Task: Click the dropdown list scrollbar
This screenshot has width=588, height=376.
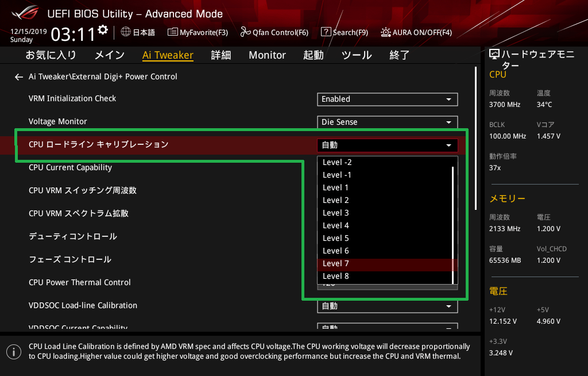Action: [x=453, y=225]
